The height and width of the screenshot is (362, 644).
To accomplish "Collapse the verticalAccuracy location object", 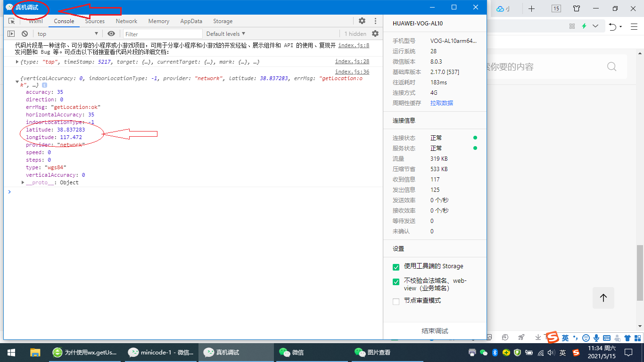I will (x=17, y=82).
